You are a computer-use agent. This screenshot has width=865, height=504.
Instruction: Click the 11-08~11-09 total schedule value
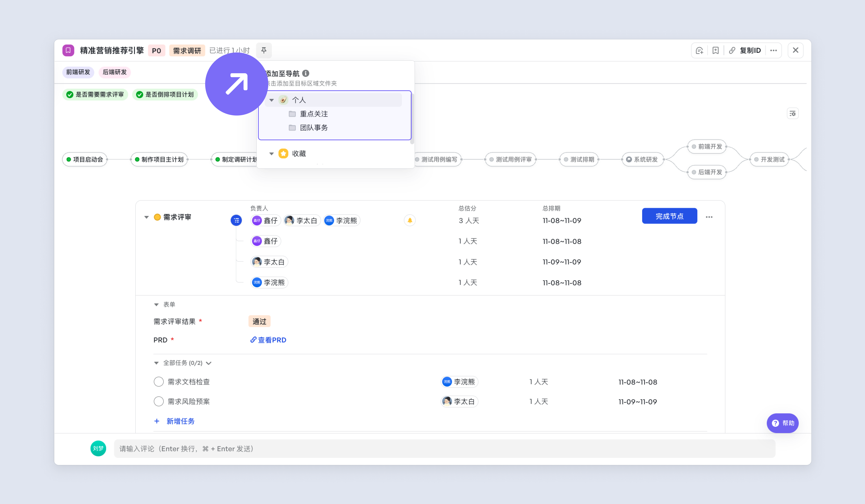561,220
